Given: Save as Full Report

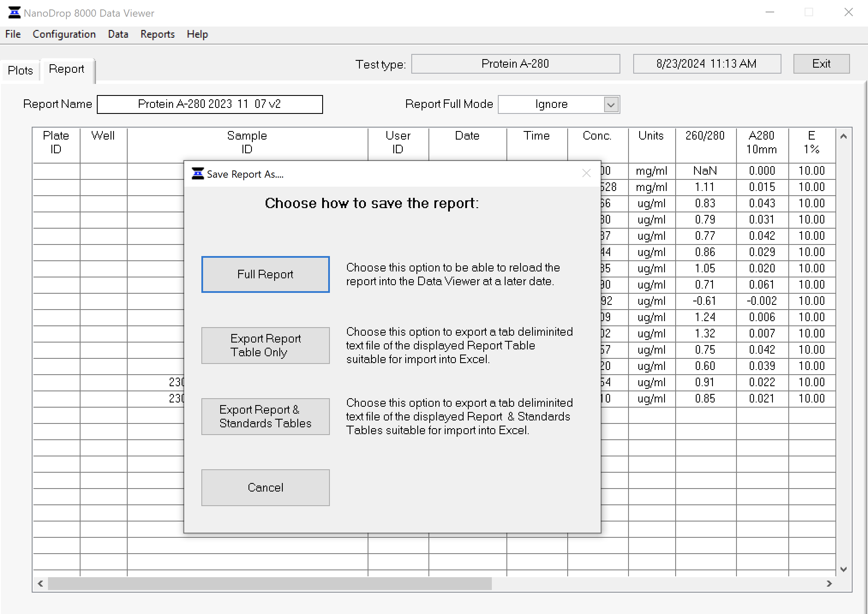Looking at the screenshot, I should (x=265, y=274).
